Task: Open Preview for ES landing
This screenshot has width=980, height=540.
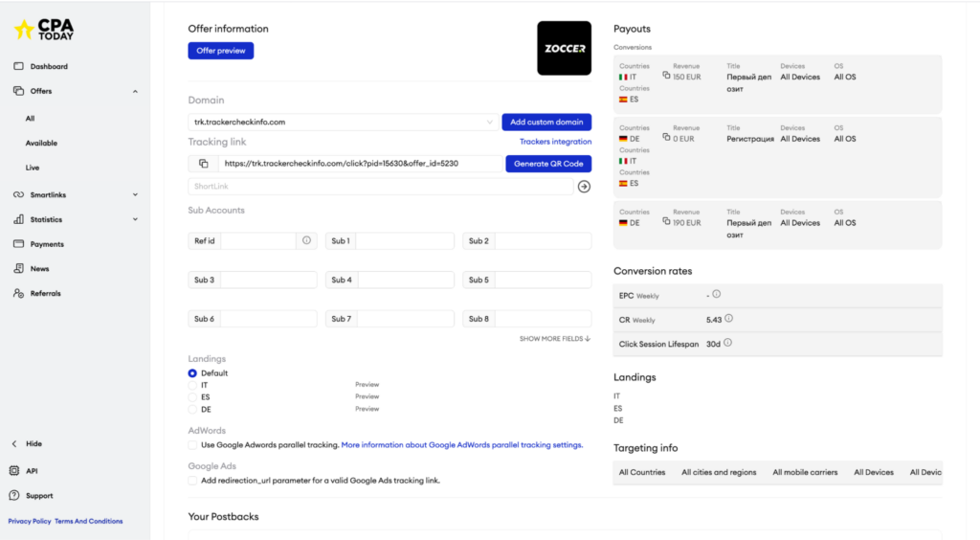Action: pos(367,397)
